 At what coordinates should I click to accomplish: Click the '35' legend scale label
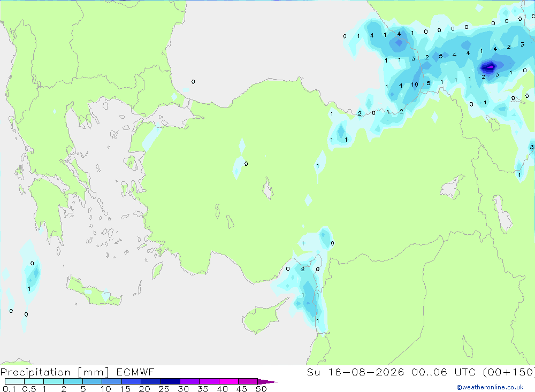(203, 389)
